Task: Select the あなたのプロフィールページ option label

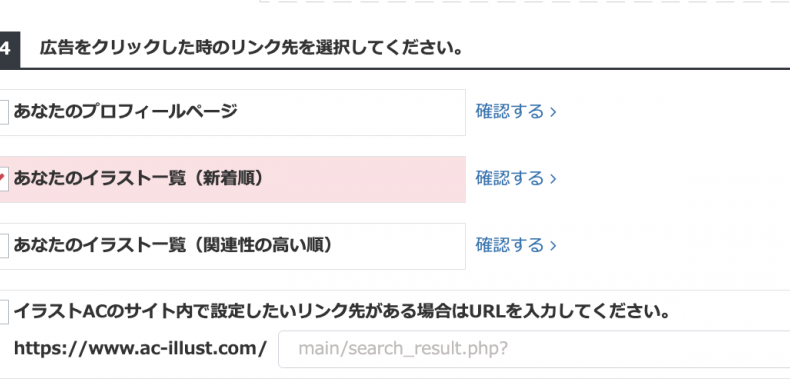Action: [x=125, y=111]
